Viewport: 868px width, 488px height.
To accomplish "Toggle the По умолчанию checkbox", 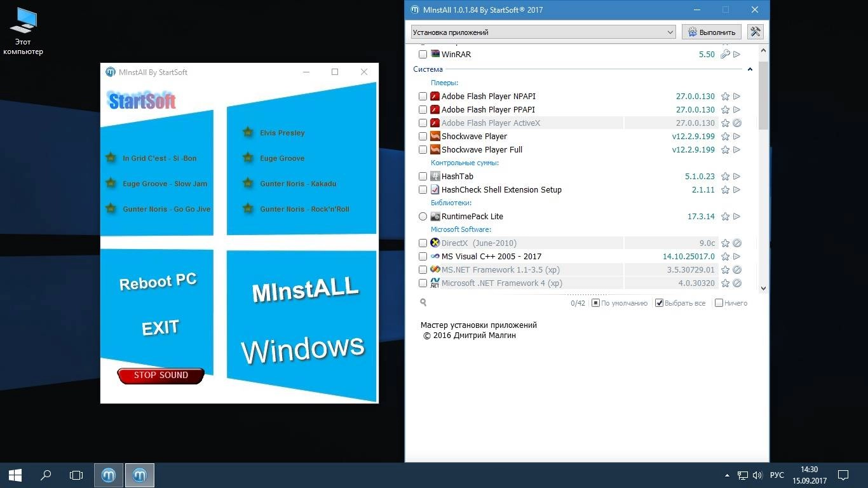I will coord(595,303).
